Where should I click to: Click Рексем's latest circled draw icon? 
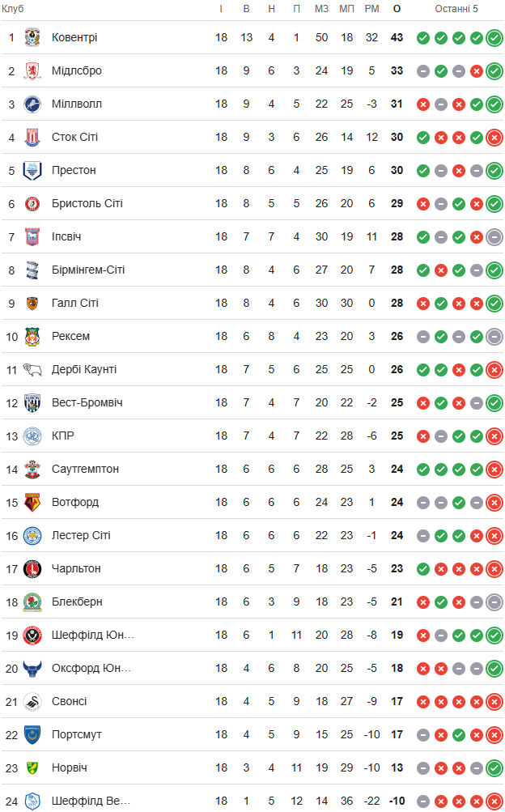pyautogui.click(x=494, y=336)
